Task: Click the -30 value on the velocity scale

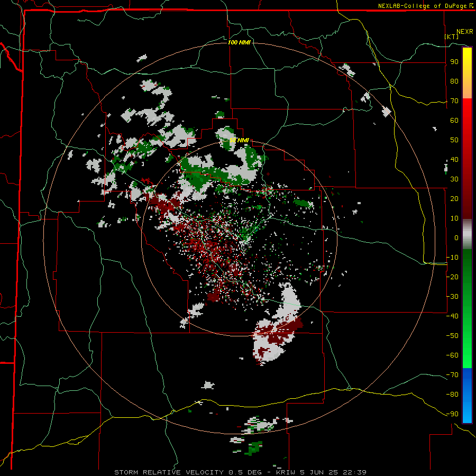Action: coord(452,297)
